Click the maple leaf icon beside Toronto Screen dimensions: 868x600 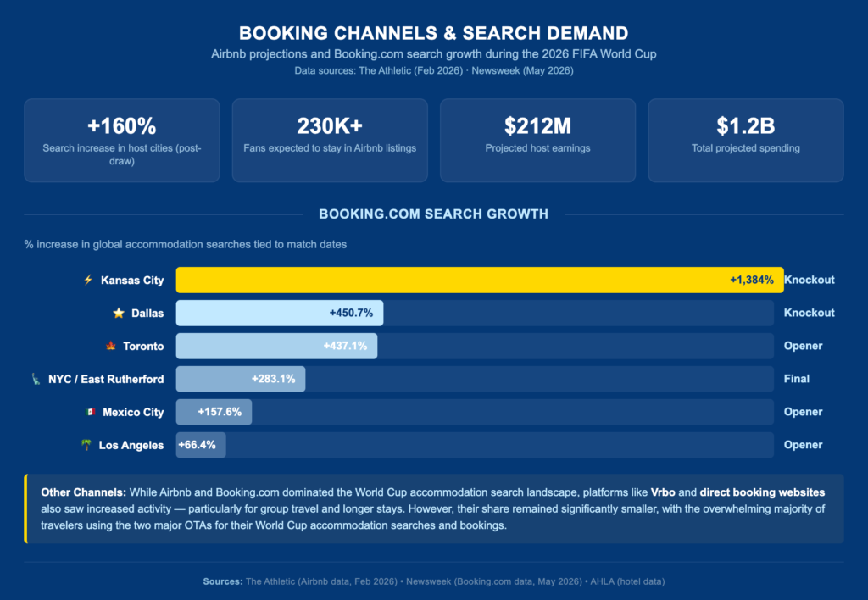click(111, 346)
